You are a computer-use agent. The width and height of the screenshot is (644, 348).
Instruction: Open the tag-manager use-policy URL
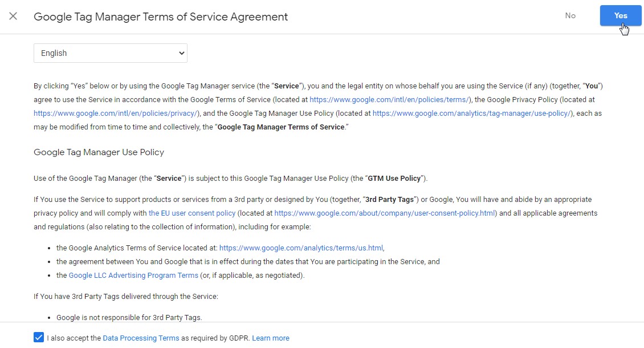coord(472,114)
